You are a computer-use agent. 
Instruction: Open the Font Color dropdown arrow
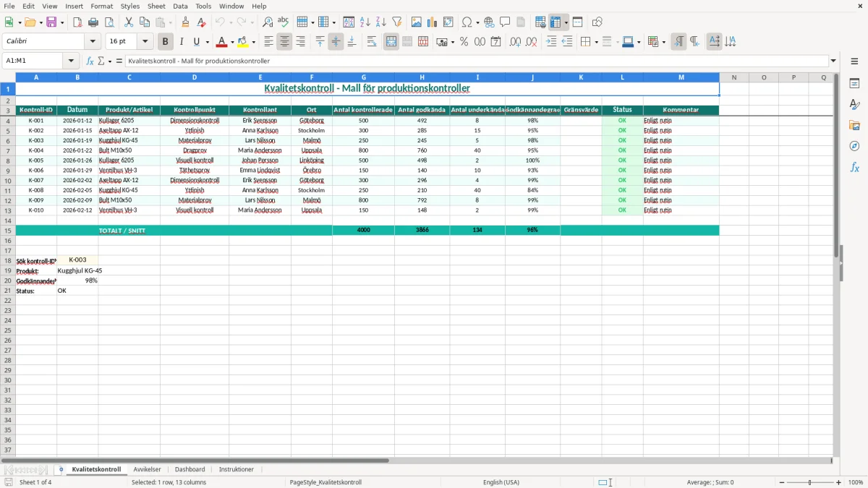[232, 42]
